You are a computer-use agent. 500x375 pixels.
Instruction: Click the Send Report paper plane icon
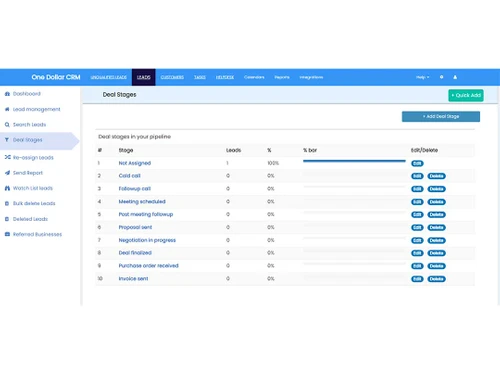coord(7,173)
